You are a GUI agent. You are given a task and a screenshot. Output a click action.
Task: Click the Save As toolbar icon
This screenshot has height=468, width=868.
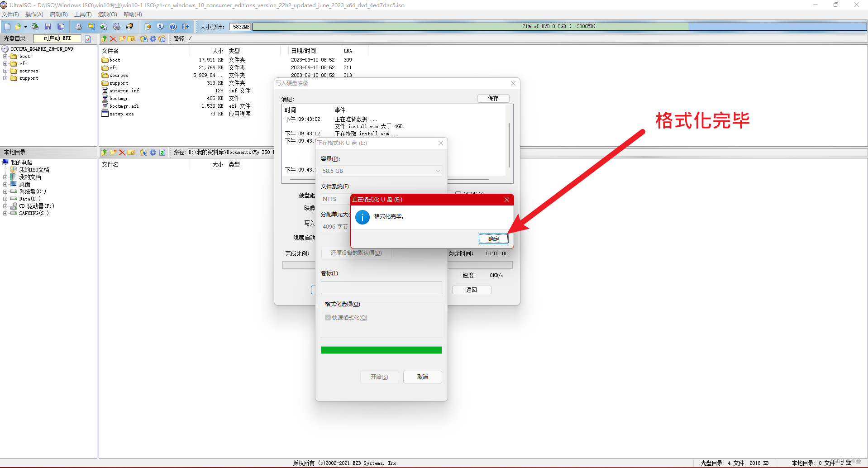tap(61, 27)
